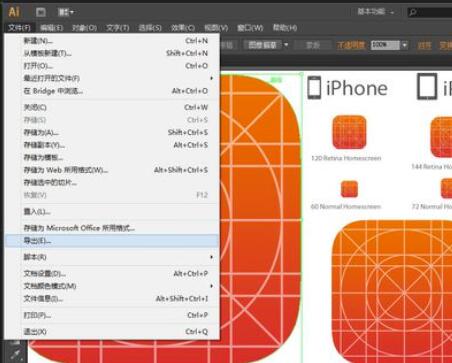This screenshot has height=363, width=452.
Task: Click the iPhone device outline icon
Action: coord(314,88)
